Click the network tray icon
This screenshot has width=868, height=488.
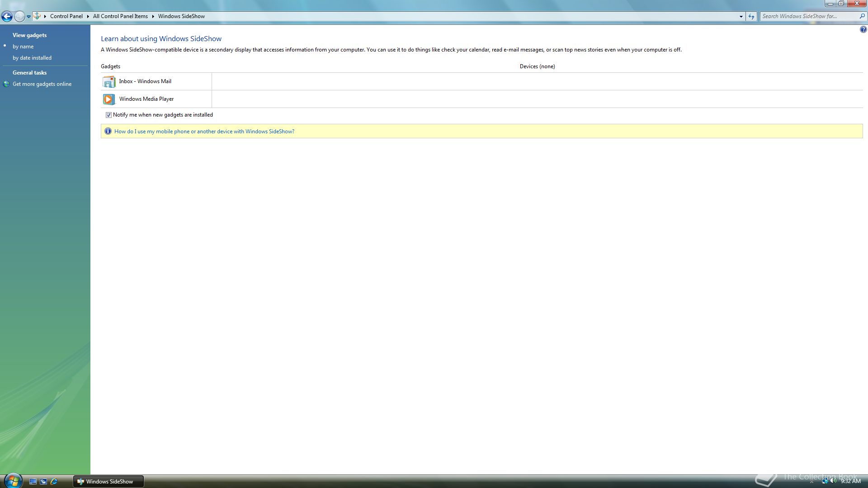[825, 481]
